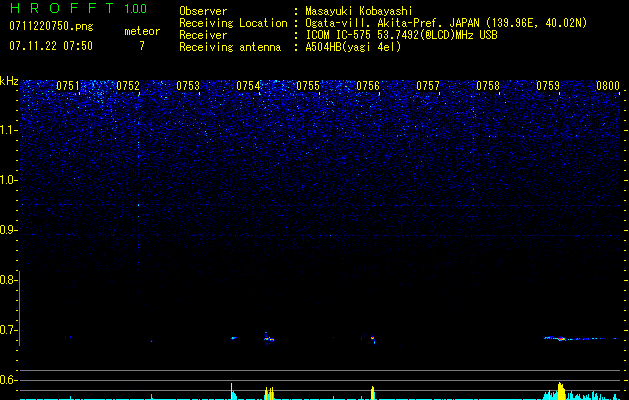Click the small echo just before 0754
Viewport: 629px width, 400px height.
pyautogui.click(x=233, y=338)
